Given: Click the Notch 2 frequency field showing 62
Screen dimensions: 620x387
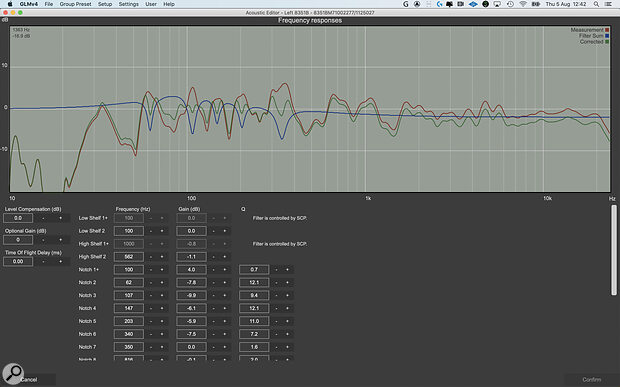Looking at the screenshot, I should [129, 283].
